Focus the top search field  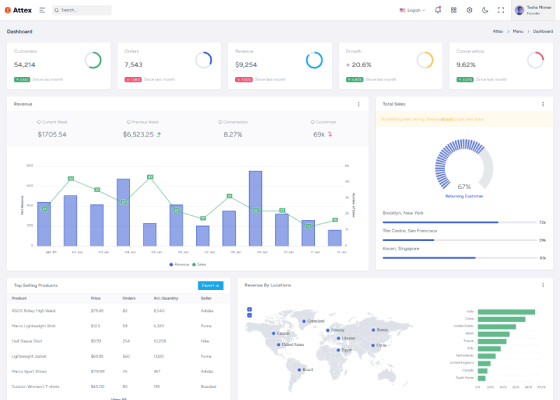coord(82,10)
